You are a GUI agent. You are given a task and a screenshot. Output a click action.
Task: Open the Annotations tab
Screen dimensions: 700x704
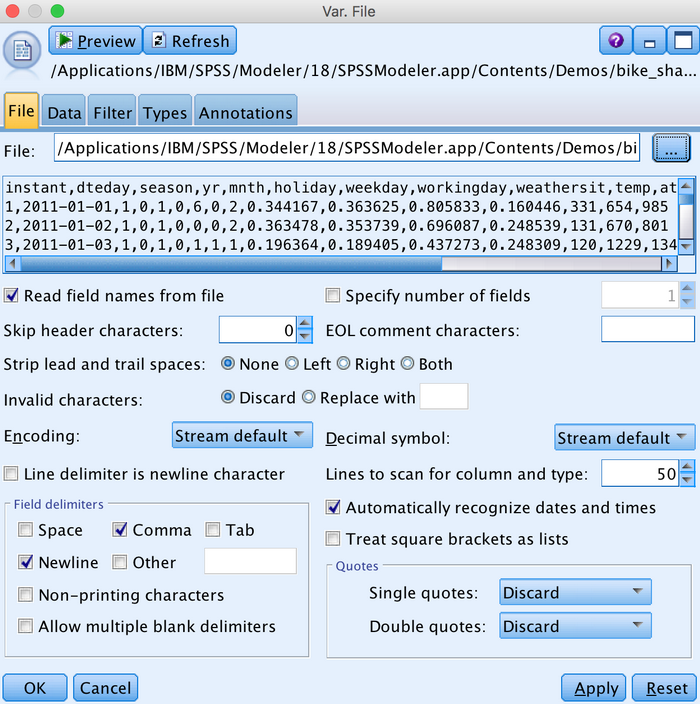(246, 113)
